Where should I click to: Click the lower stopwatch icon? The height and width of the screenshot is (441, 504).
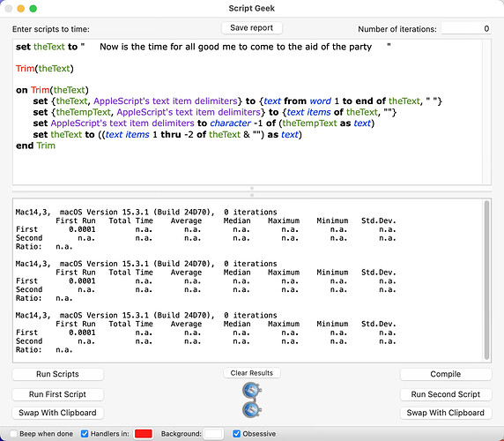click(x=252, y=410)
